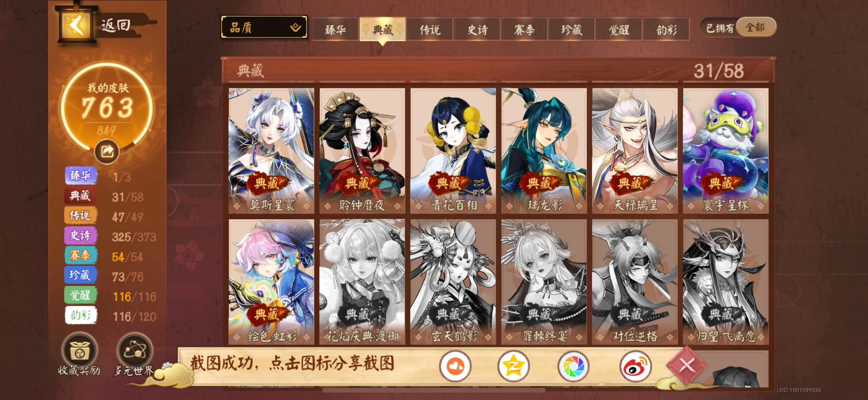Image resolution: width=868 pixels, height=400 pixels.
Task: Select the 史诗 tab
Action: tap(477, 30)
